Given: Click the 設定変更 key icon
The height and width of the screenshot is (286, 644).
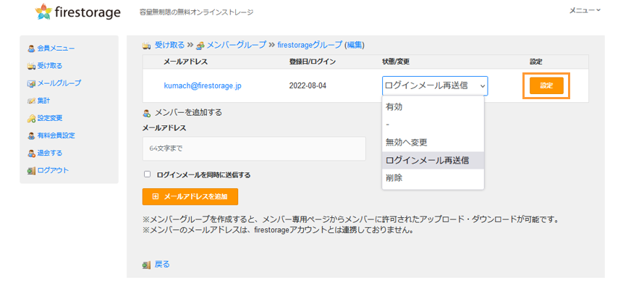Looking at the screenshot, I should click(31, 118).
